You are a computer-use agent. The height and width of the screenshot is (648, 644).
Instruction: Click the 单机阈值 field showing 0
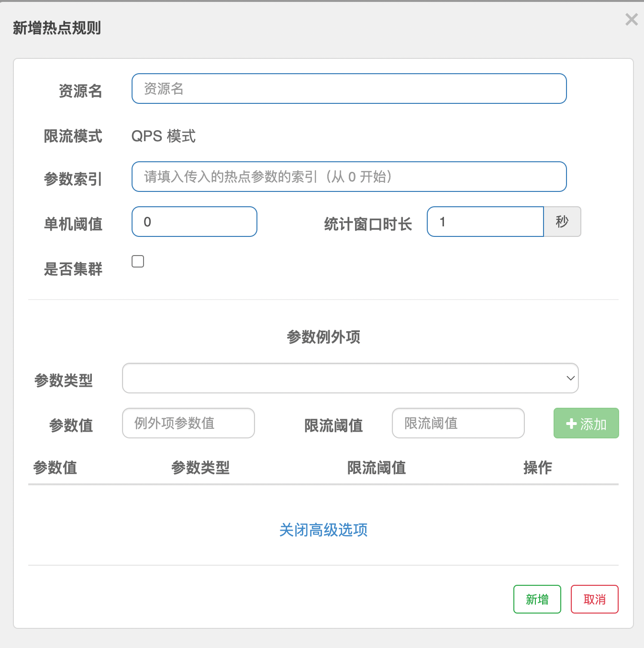click(x=194, y=222)
